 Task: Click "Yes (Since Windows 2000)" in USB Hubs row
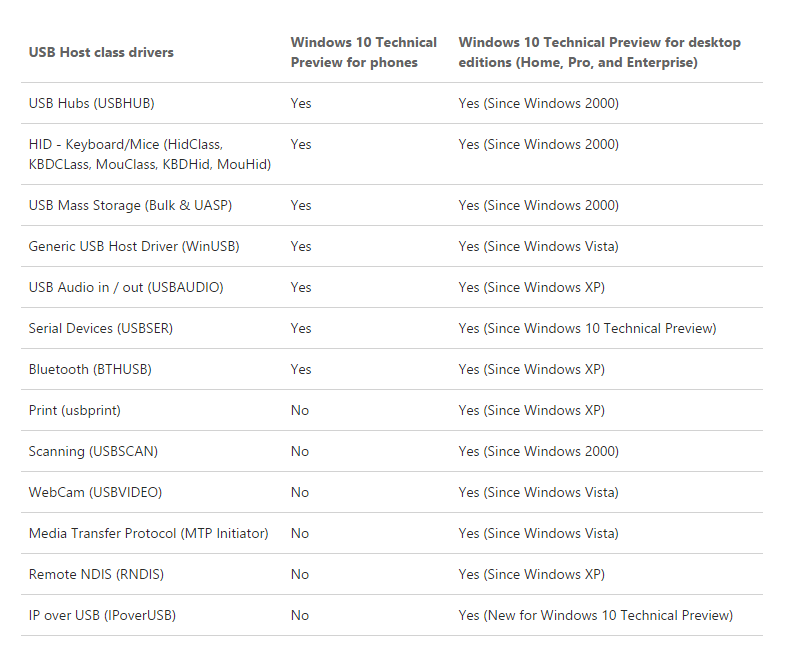[539, 103]
